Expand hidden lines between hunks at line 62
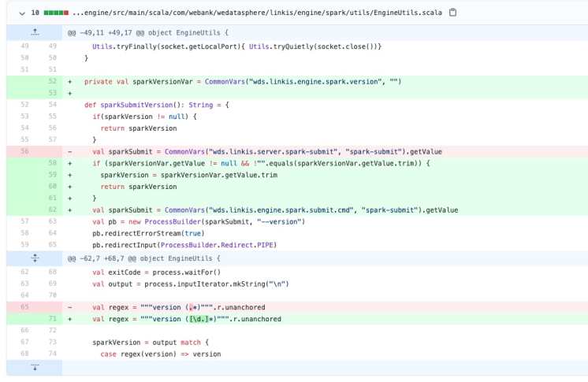The height and width of the screenshot is (382, 588). point(35,258)
